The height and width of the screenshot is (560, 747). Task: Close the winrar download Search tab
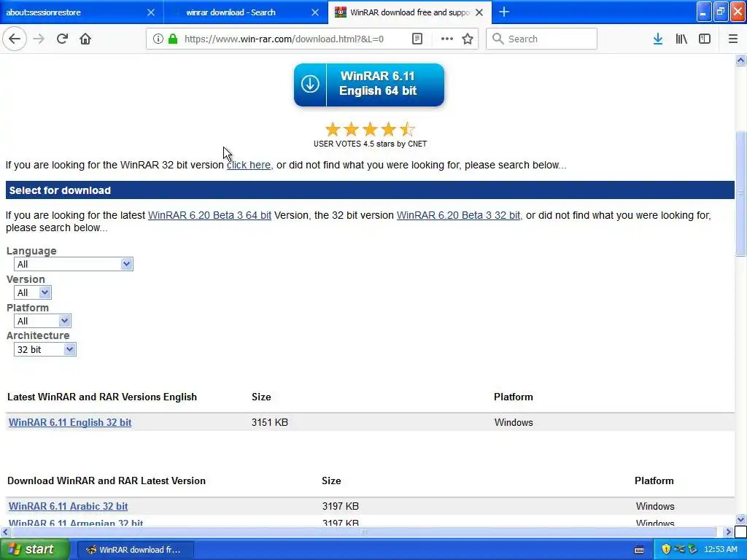tap(315, 12)
